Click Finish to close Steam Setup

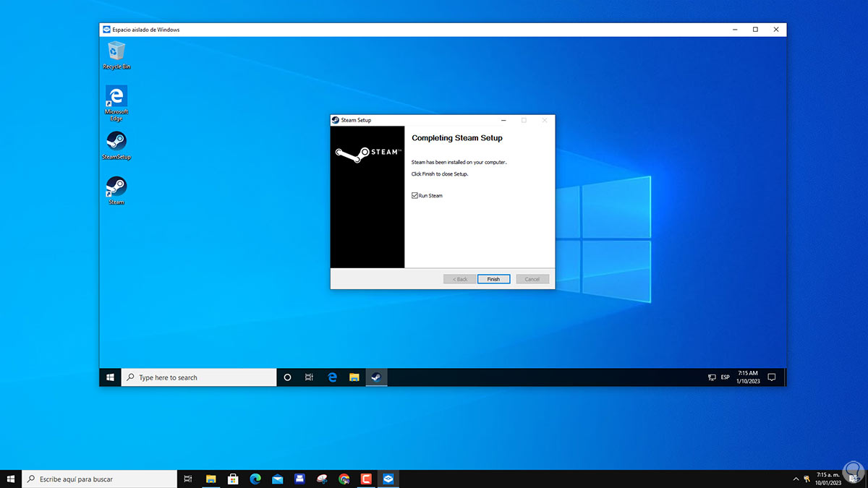[493, 279]
